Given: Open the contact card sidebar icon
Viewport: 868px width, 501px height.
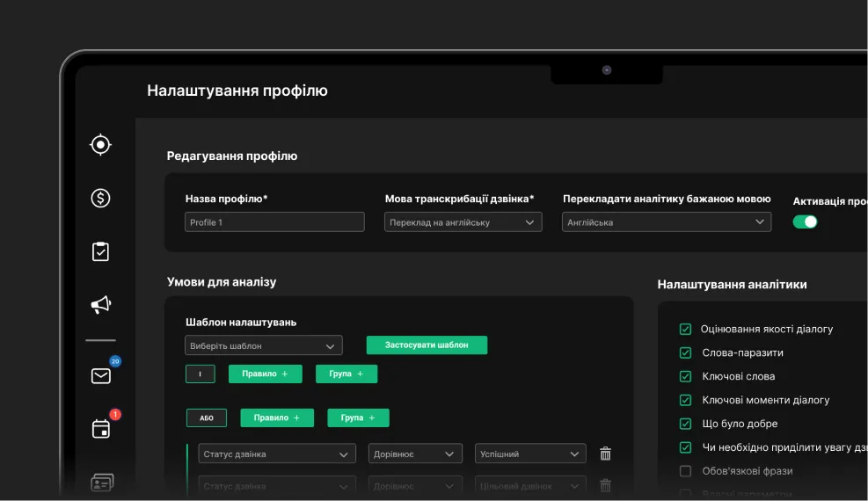Looking at the screenshot, I should point(102,483).
